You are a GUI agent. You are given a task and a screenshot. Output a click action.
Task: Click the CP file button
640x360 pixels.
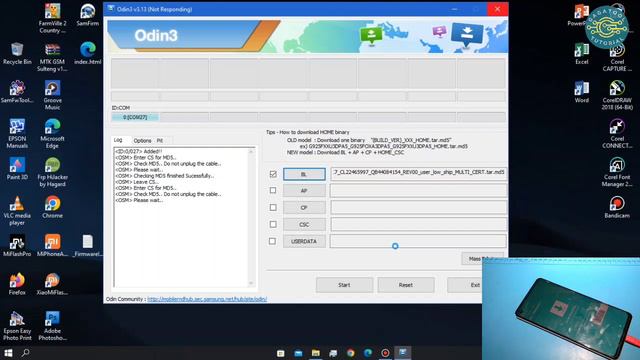coord(304,207)
